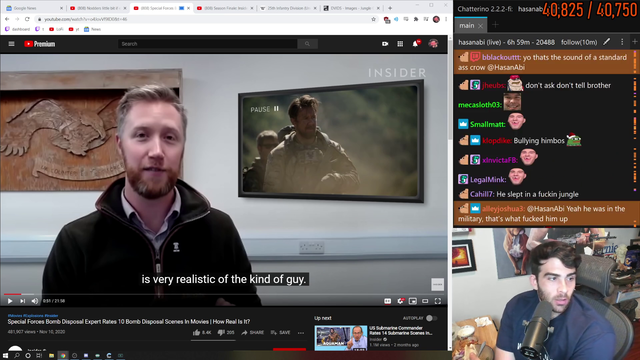The image size is (640, 360).
Task: Click username Cahill7 in chat
Action: tap(482, 194)
